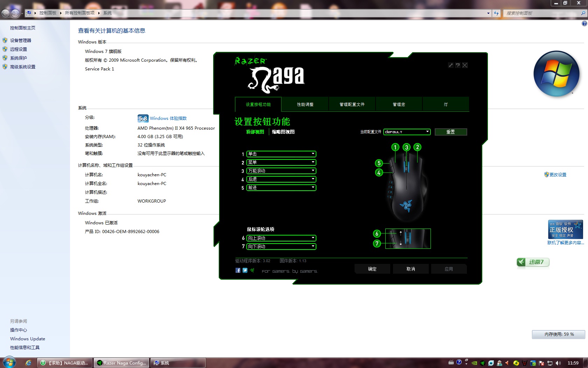Viewport: 588px width, 368px height.
Task: Open wheel option 7 向下滚动 dropdown
Action: [x=281, y=246]
